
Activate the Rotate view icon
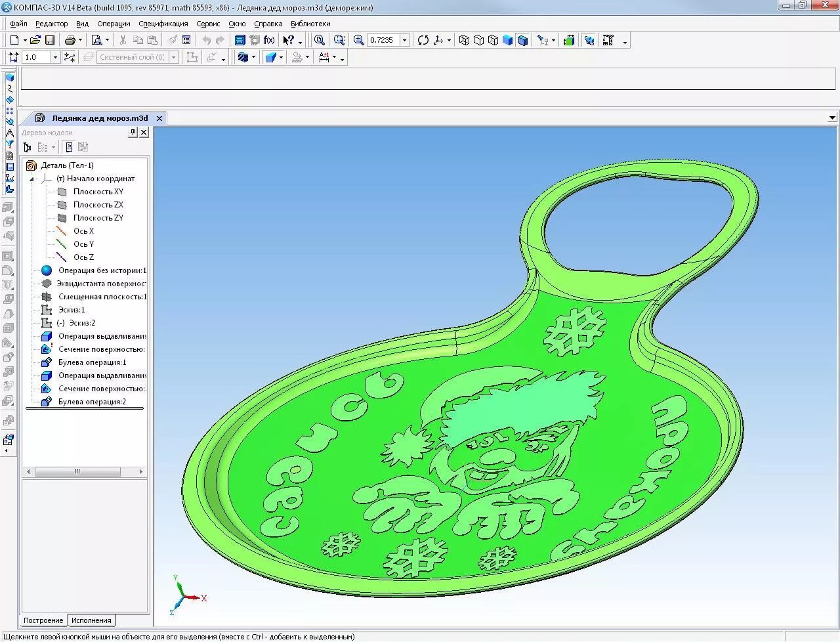(423, 40)
